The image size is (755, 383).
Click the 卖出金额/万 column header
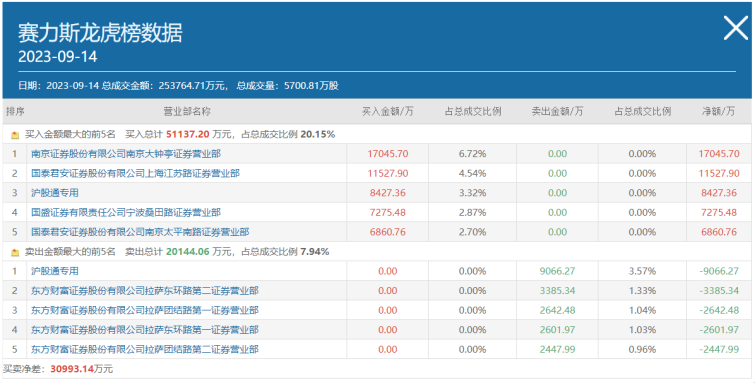coord(557,111)
